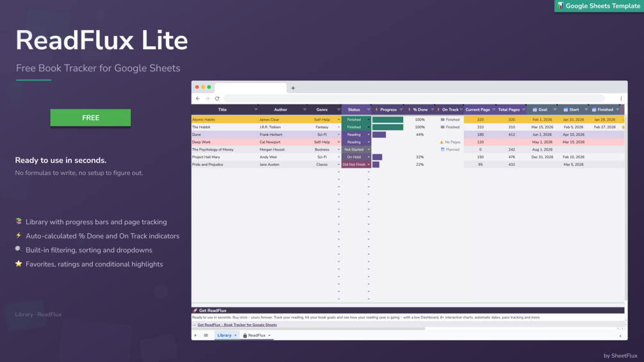644x362 pixels.
Task: Switch to the ReadFlux sheet tab
Action: (257, 335)
